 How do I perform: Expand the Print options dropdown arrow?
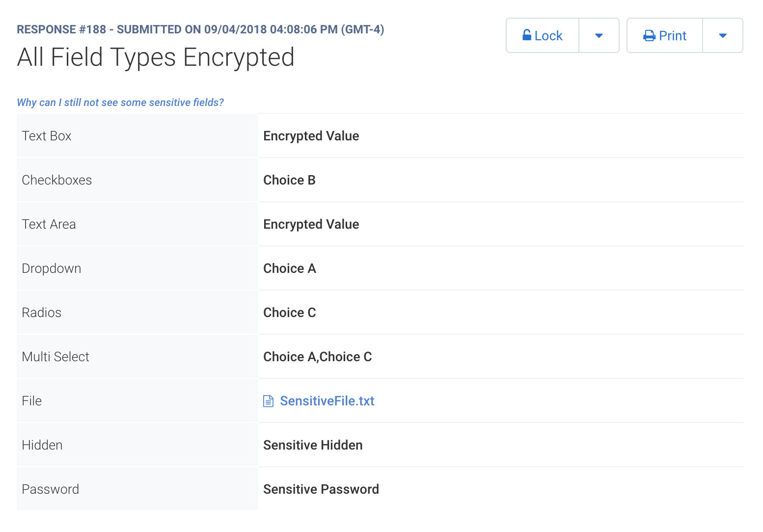coord(723,35)
